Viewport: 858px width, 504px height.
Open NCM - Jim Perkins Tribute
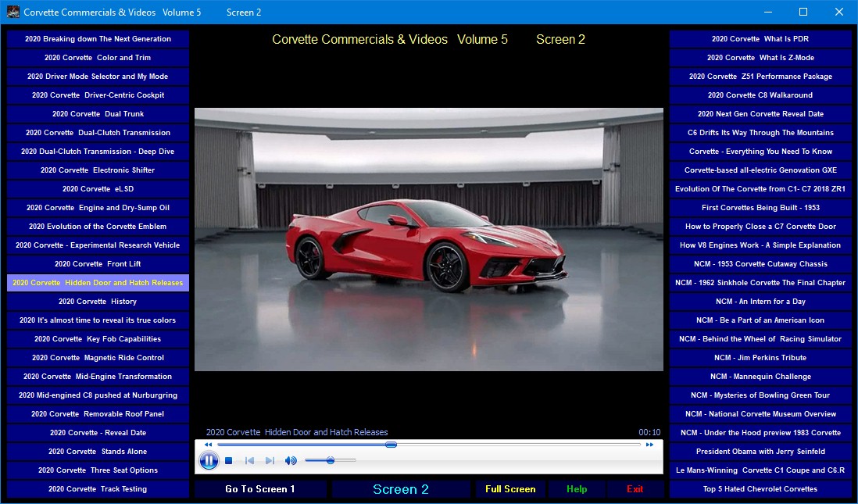(x=760, y=358)
